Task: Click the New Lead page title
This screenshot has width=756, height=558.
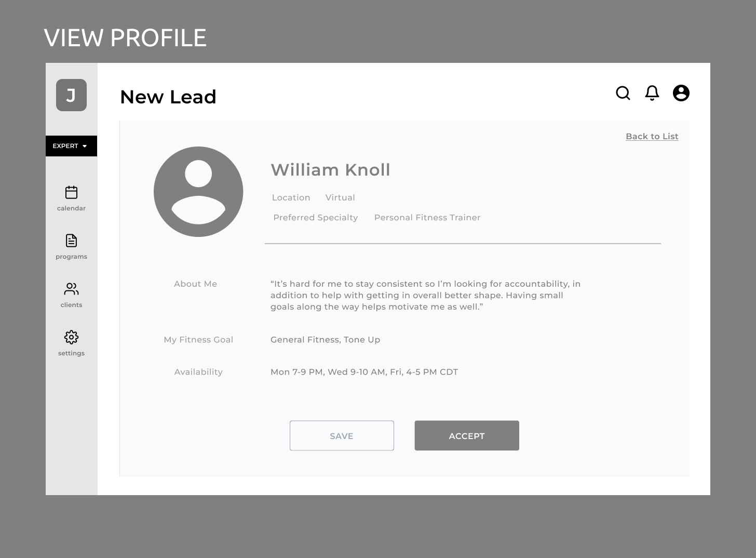Action: coord(168,97)
